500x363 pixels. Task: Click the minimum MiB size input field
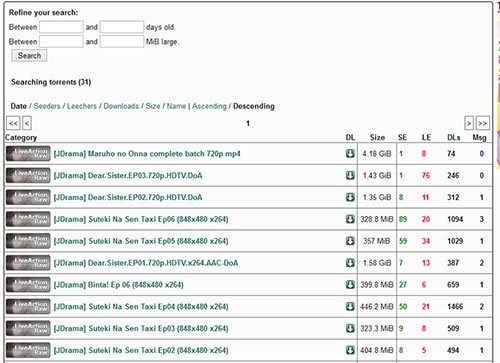click(61, 42)
